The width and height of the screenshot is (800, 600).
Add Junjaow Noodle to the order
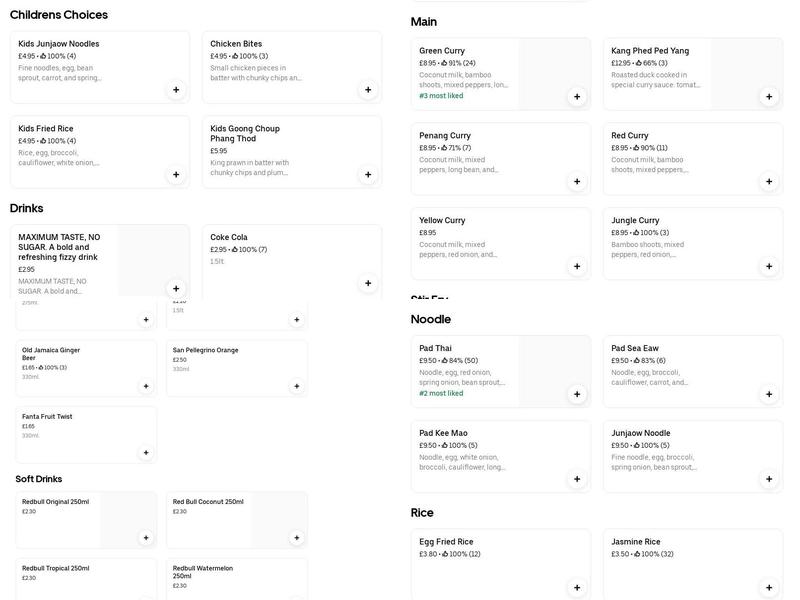pos(769,479)
